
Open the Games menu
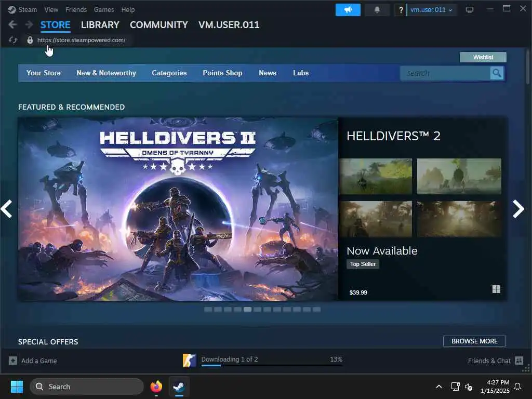tap(104, 9)
